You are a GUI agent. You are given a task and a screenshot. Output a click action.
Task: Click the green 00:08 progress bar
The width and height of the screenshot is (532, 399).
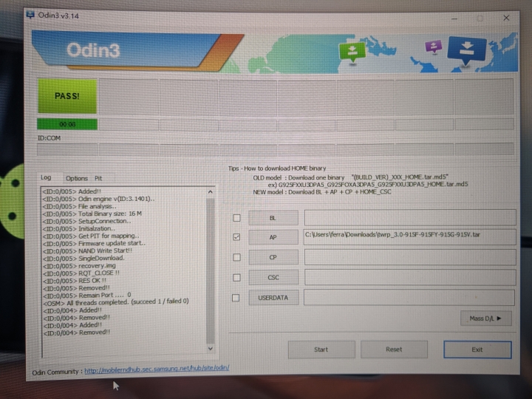pos(67,124)
